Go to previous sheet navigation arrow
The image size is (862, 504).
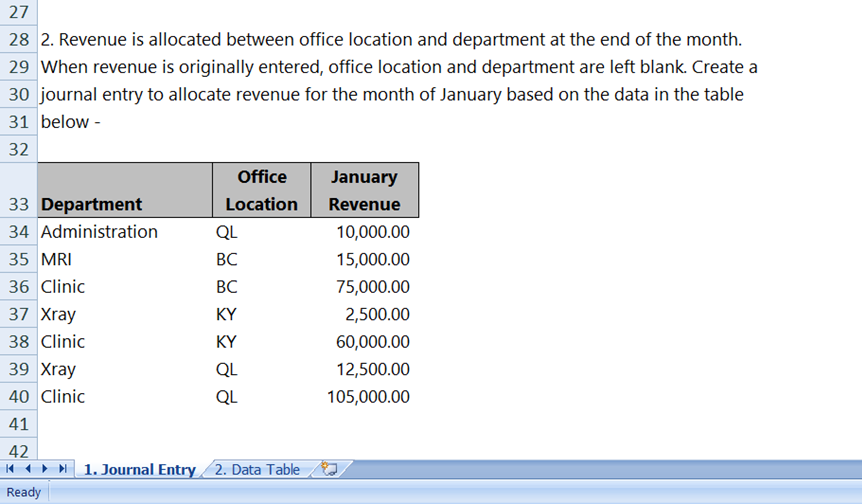[27, 469]
